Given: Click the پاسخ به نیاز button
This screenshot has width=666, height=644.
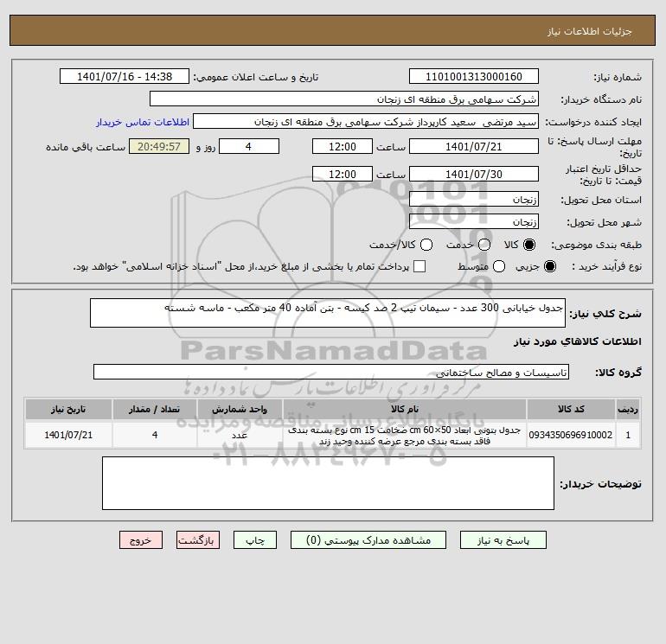Looking at the screenshot, I should click(503, 540).
